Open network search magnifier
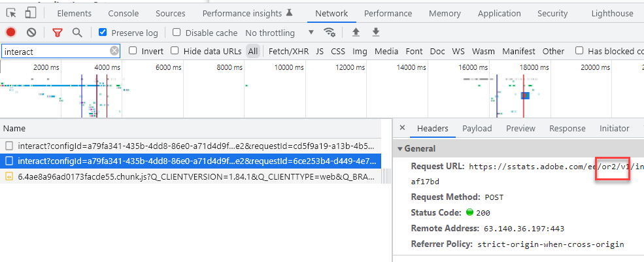644x262 pixels. coord(77,33)
